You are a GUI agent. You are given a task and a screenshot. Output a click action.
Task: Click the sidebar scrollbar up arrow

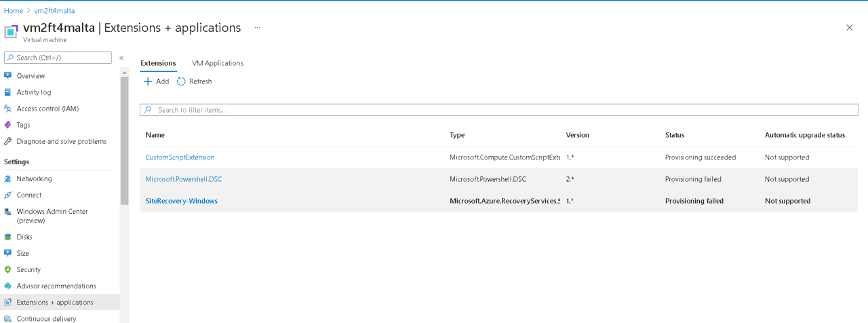(124, 73)
